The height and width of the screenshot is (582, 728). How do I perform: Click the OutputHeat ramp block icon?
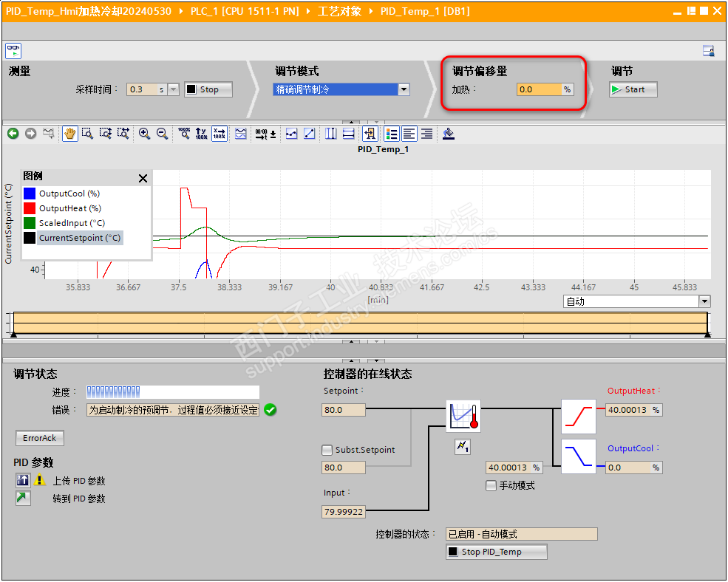pos(579,416)
